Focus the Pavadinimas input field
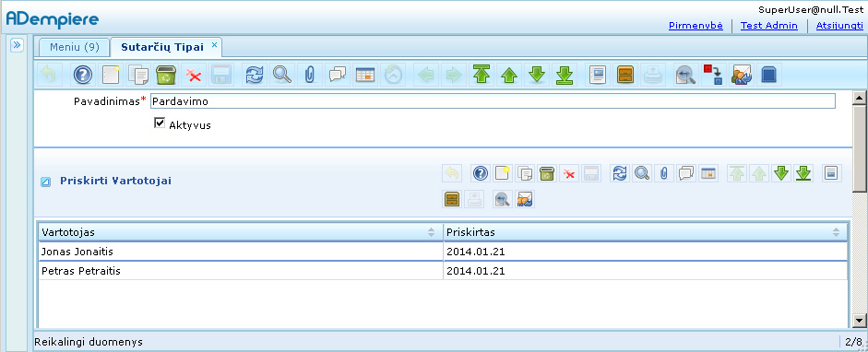 [x=493, y=101]
